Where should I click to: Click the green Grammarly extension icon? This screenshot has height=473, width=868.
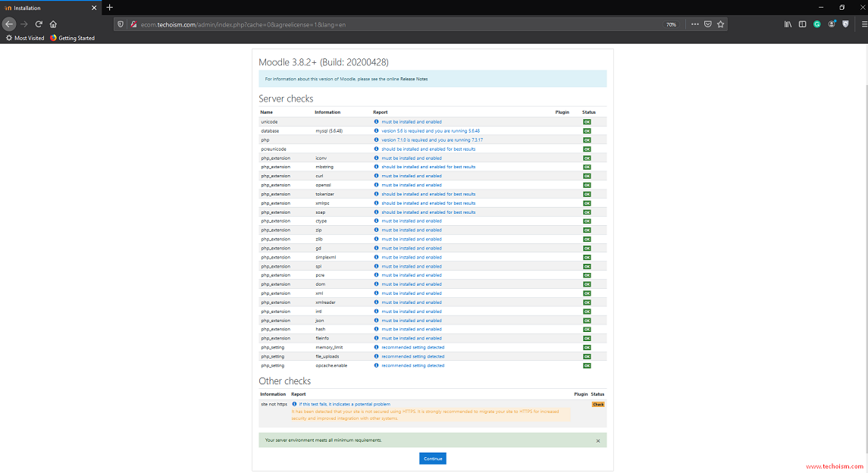[817, 24]
